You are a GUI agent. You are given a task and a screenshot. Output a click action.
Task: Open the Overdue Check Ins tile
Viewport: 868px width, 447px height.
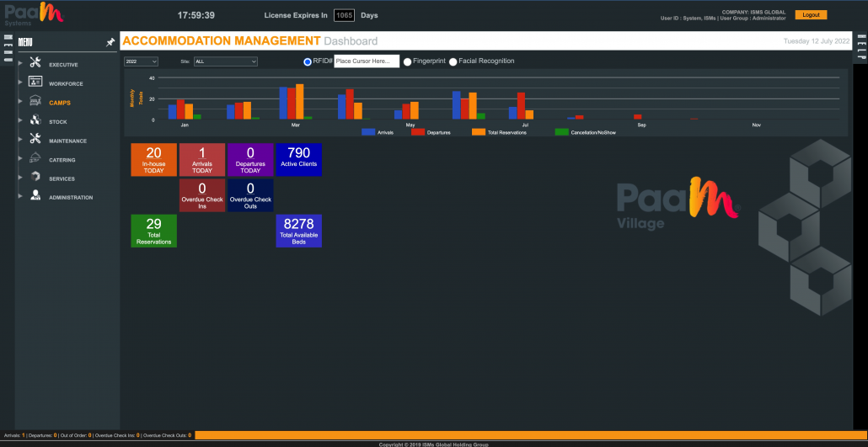pyautogui.click(x=202, y=195)
